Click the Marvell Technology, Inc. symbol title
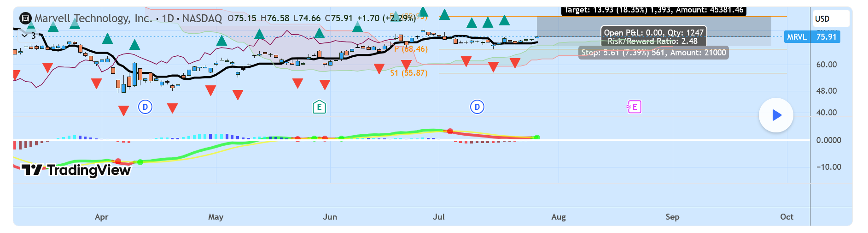The image size is (868, 233). point(93,18)
